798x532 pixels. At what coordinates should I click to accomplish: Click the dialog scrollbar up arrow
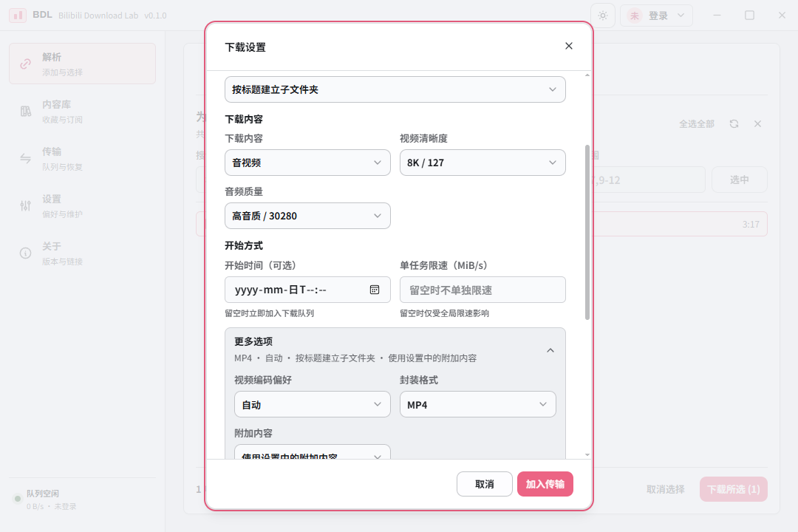pyautogui.click(x=587, y=75)
